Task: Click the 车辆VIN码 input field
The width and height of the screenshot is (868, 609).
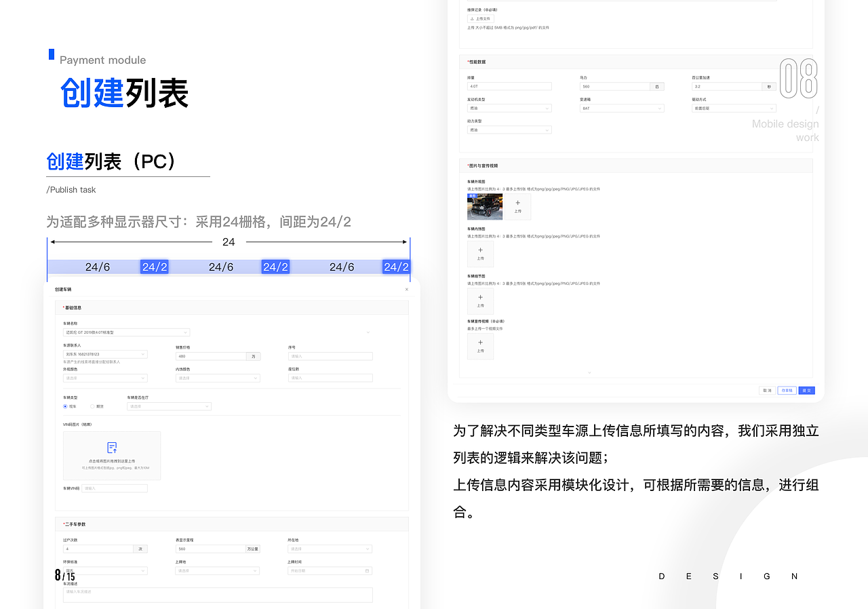Action: [115, 488]
